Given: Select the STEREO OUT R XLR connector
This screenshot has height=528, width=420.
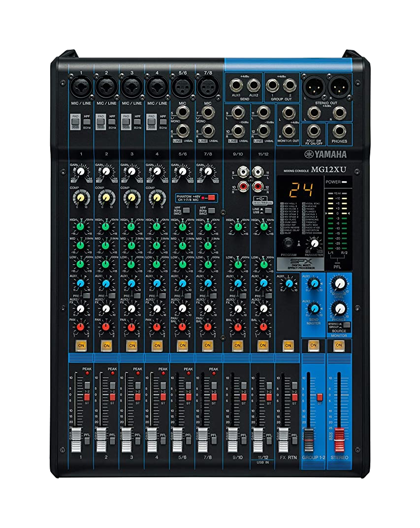Looking at the screenshot, I should 339,86.
